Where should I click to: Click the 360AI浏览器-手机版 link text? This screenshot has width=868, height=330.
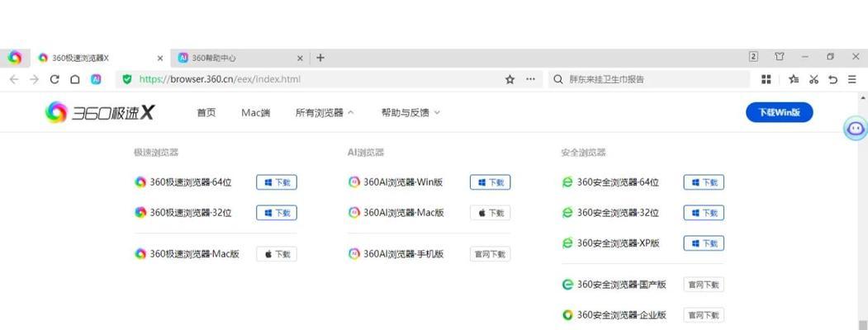404,254
